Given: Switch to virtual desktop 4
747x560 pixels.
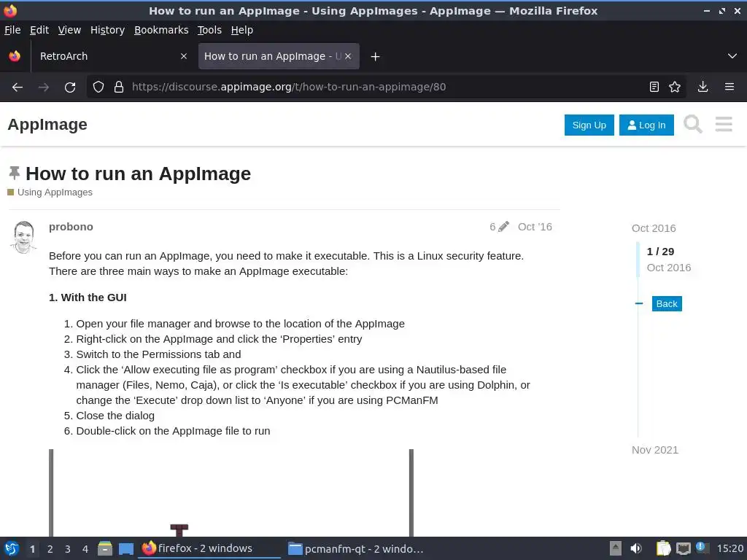Looking at the screenshot, I should [85, 549].
